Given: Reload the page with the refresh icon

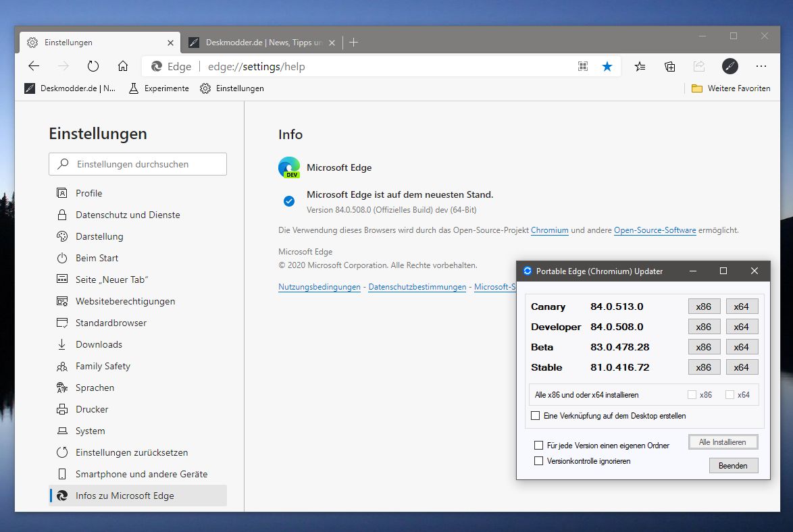Looking at the screenshot, I should tap(93, 66).
